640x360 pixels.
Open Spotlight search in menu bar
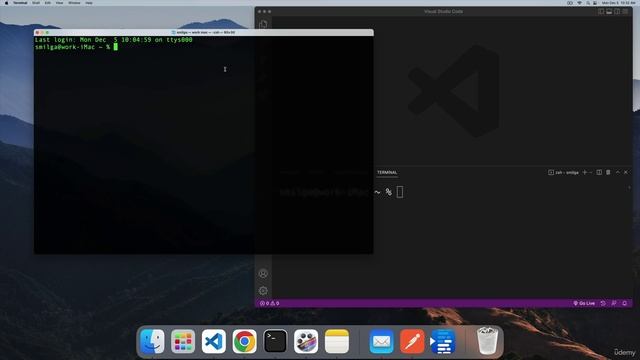(x=588, y=3)
